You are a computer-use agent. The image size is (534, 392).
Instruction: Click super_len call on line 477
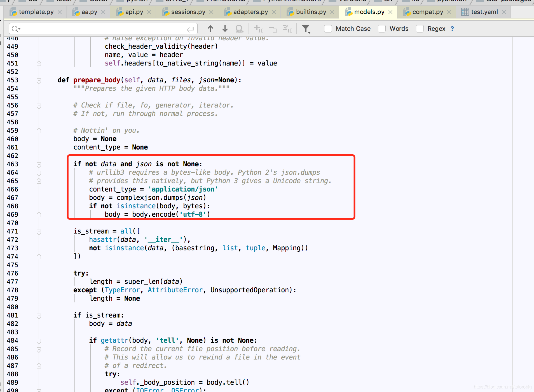tap(142, 282)
